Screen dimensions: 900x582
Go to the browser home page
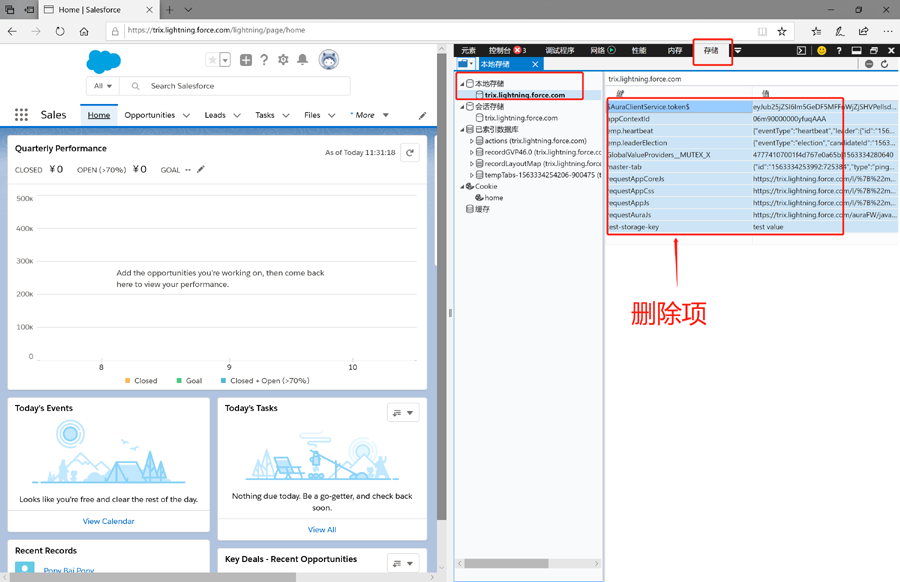tap(84, 31)
